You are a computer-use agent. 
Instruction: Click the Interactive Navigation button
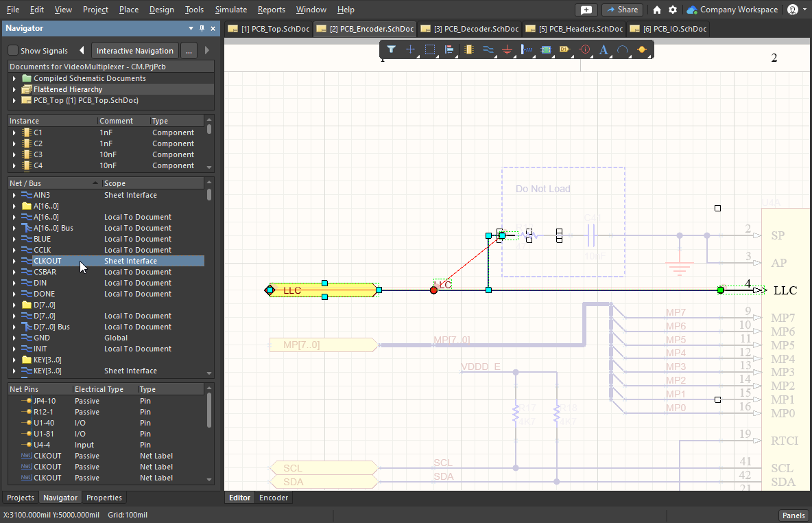(135, 51)
